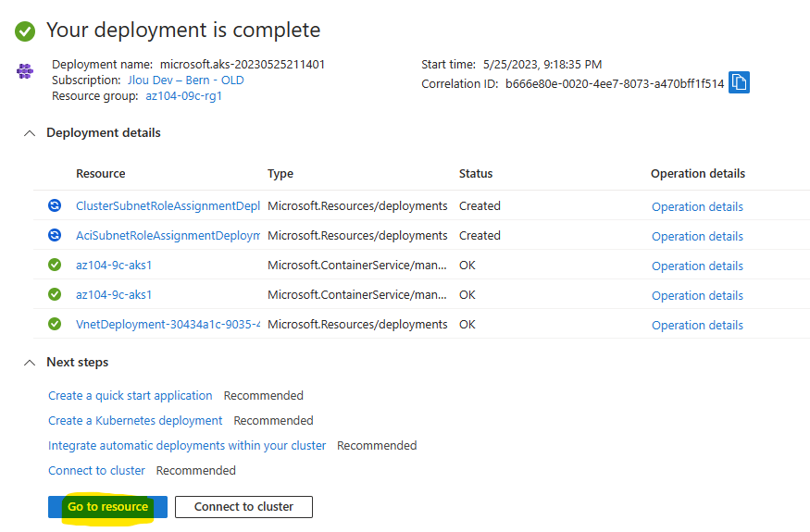
Task: Open Create a Kubernetes deployment link
Action: pos(135,420)
